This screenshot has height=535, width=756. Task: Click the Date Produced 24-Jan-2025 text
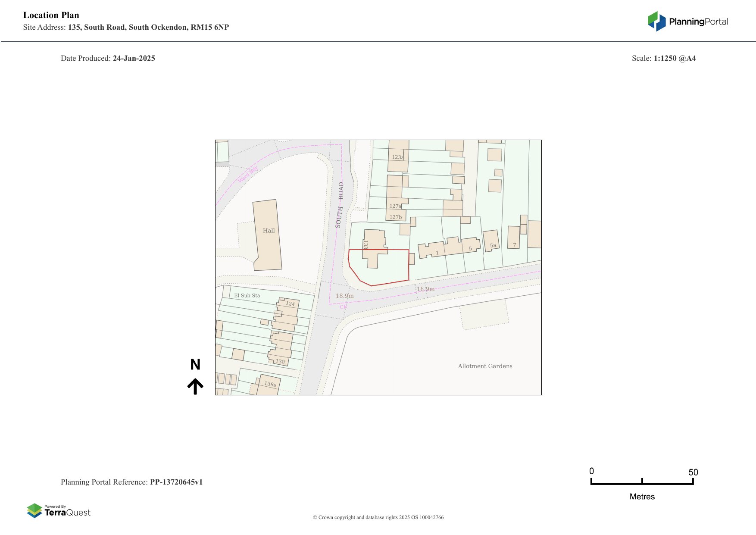108,58
